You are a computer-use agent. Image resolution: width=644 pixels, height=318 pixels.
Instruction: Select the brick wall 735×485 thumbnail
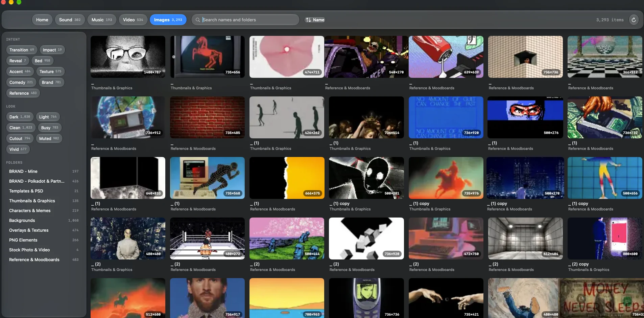(207, 117)
